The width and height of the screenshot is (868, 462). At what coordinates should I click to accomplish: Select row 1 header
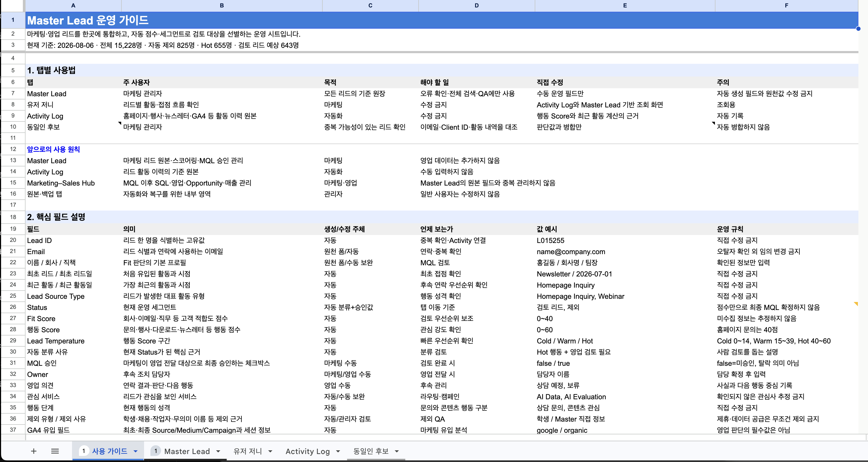(13, 20)
